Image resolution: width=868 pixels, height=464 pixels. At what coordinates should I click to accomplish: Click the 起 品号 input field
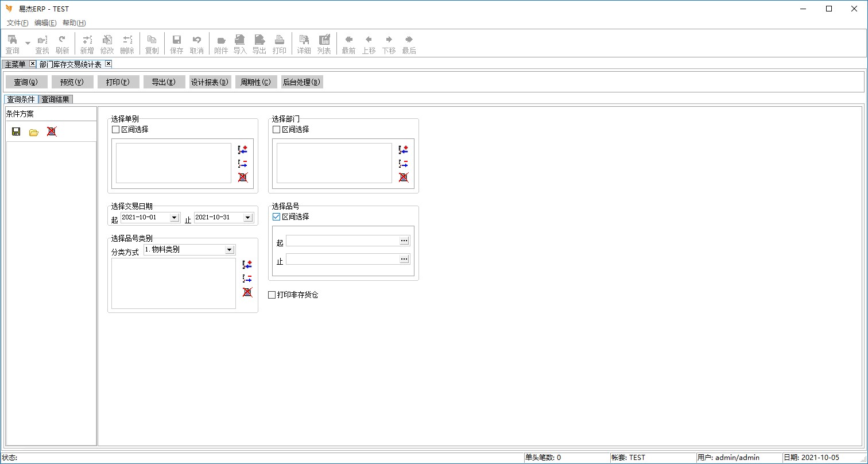pos(343,241)
